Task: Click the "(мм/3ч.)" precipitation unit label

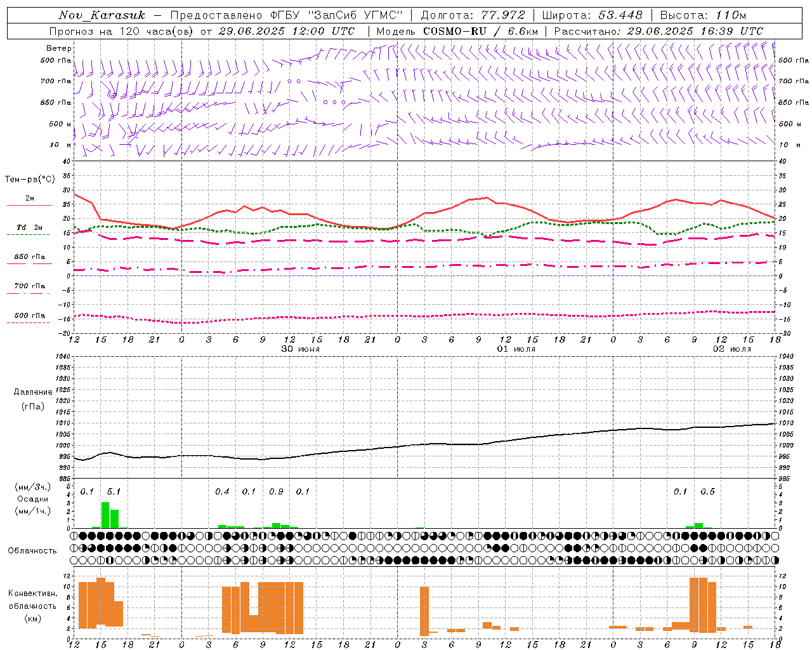Action: coord(33,487)
